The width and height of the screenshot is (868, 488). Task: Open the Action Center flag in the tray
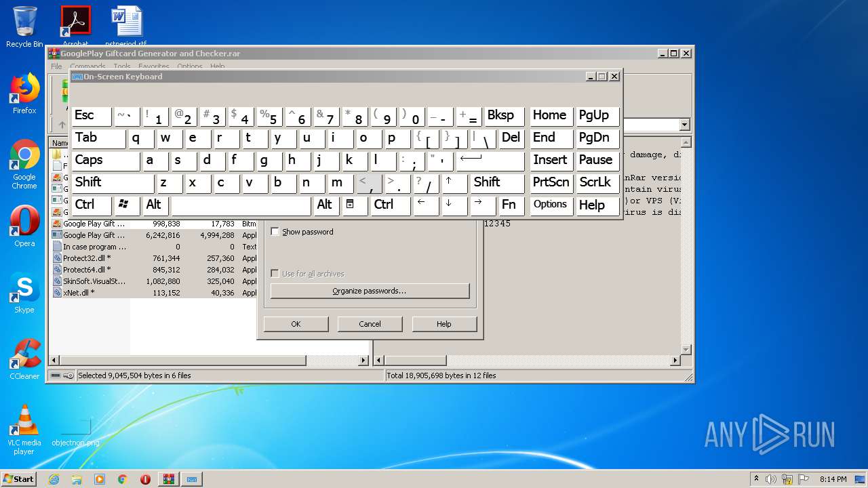[x=804, y=479]
